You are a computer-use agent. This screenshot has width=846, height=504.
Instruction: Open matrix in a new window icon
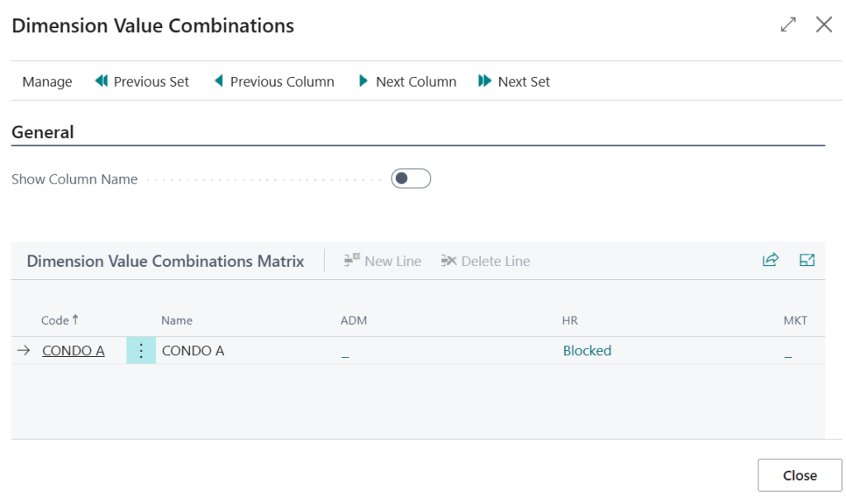click(x=807, y=259)
